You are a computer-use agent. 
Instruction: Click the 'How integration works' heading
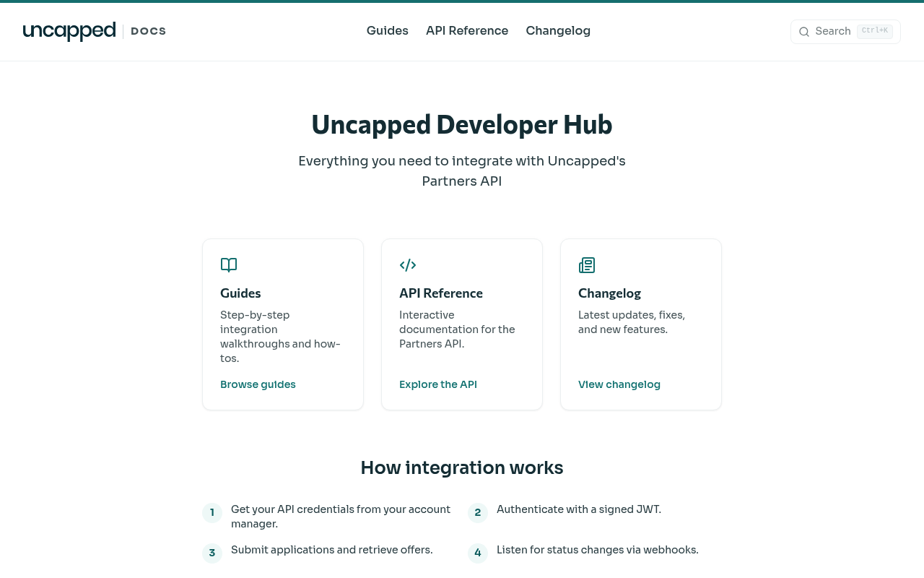pos(462,467)
